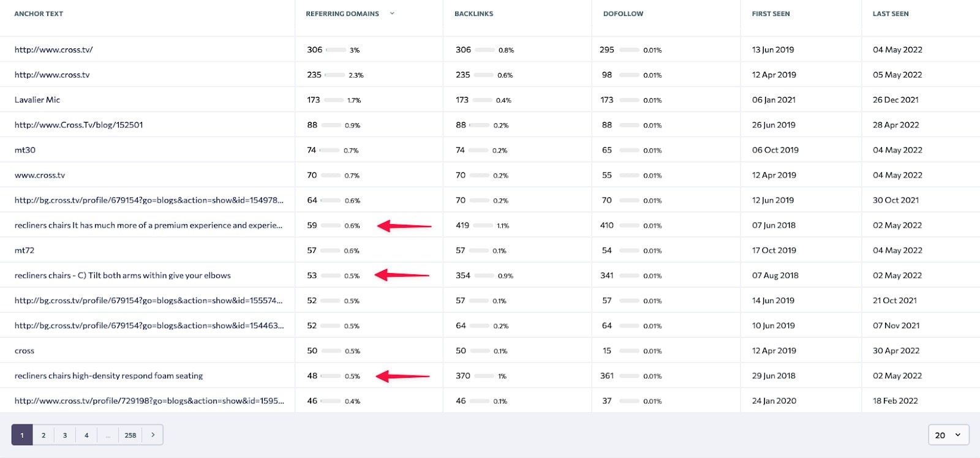Click the Last Seen column header
Viewport: 980px width, 458px height.
[x=891, y=13]
